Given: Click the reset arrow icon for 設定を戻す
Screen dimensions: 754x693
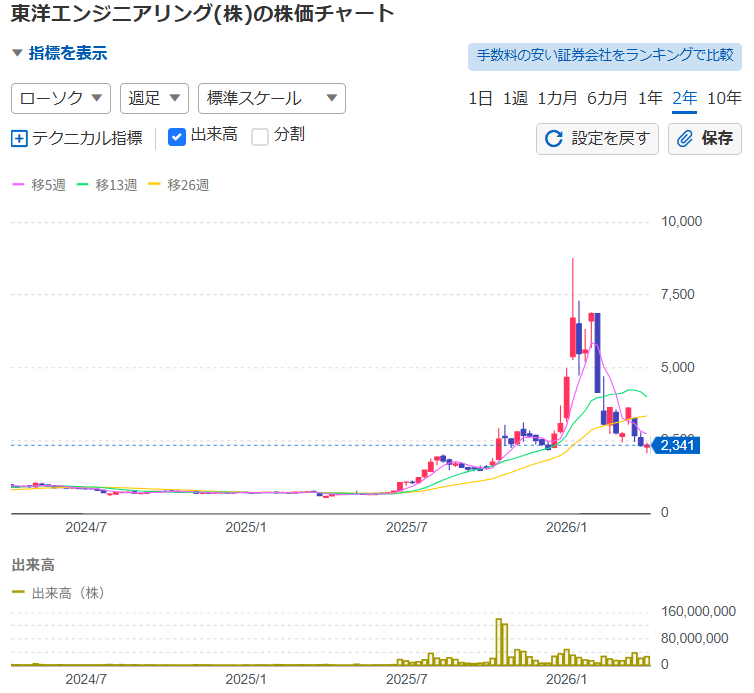Looking at the screenshot, I should [553, 138].
